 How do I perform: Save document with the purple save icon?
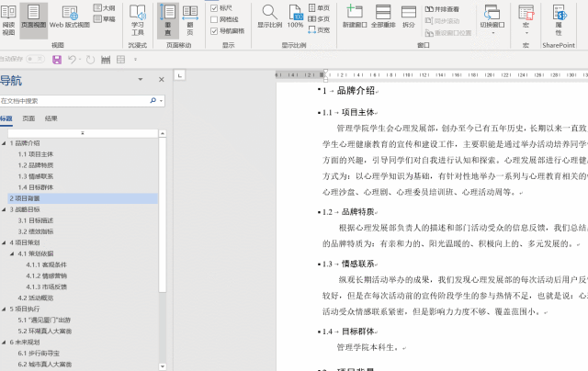(57, 60)
